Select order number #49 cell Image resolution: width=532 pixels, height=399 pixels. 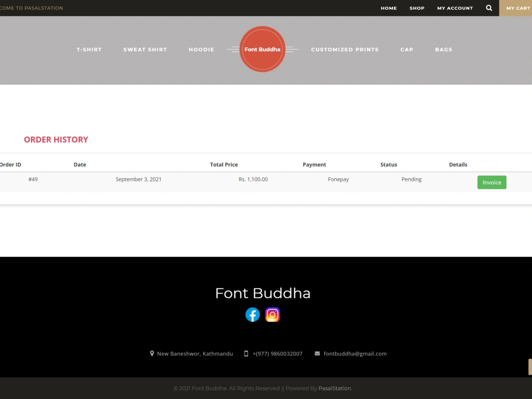(33, 179)
